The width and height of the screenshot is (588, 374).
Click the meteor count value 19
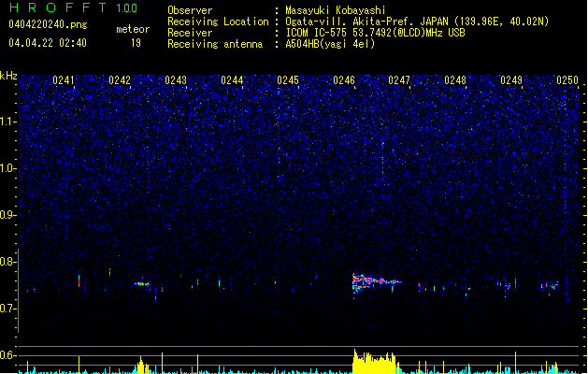pos(136,43)
